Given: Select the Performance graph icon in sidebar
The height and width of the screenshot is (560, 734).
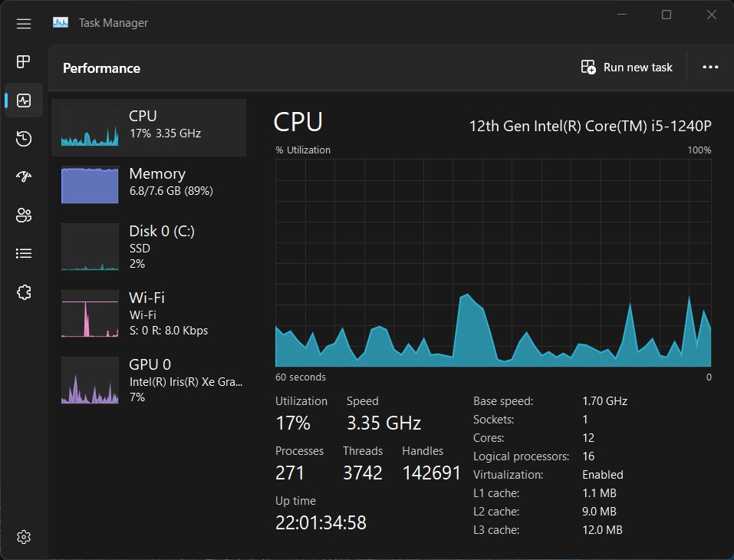Looking at the screenshot, I should 23,100.
